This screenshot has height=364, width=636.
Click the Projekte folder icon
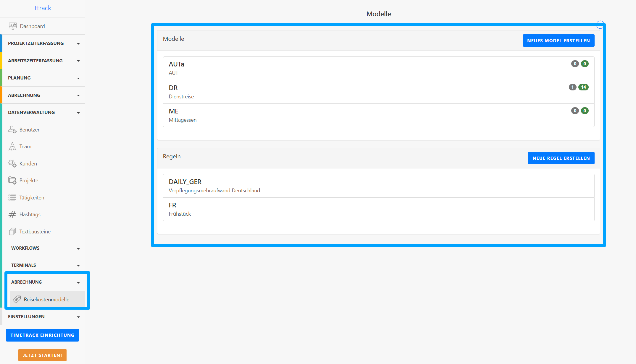click(12, 181)
